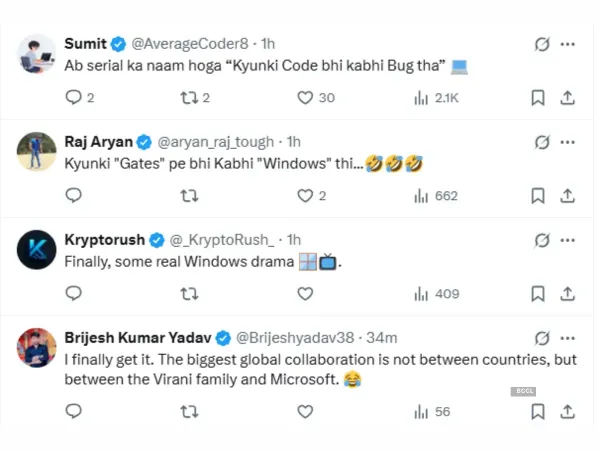Open more options on Sumit's tweet
The image size is (600, 450).
point(567,45)
